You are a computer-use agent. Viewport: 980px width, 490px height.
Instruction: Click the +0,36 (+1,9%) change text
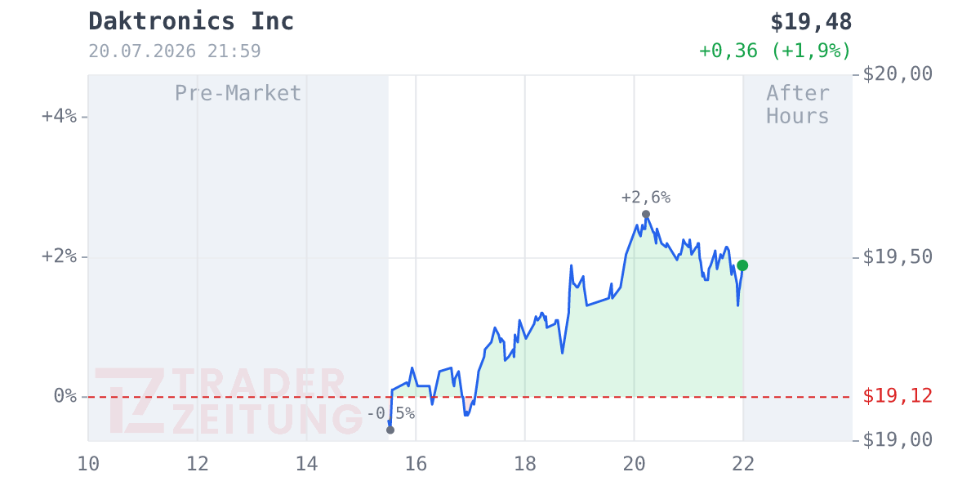coord(775,51)
